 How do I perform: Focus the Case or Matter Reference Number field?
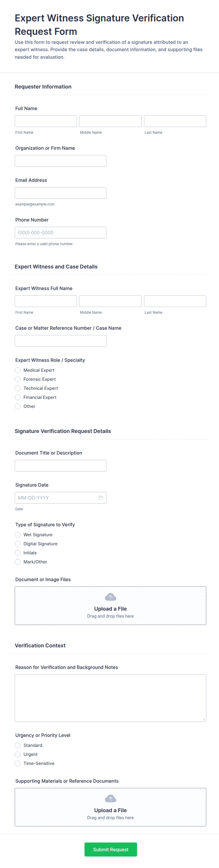pyautogui.click(x=61, y=341)
